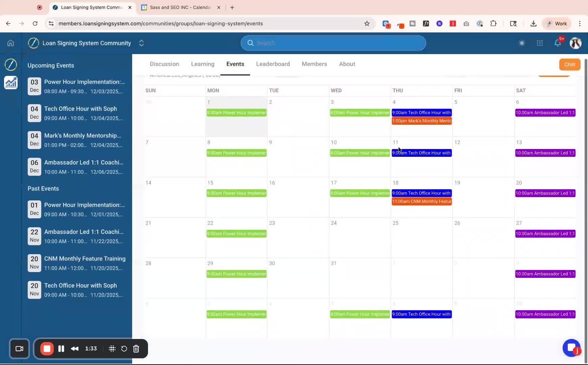
Task: Open the browser downloads icon
Action: [533, 23]
